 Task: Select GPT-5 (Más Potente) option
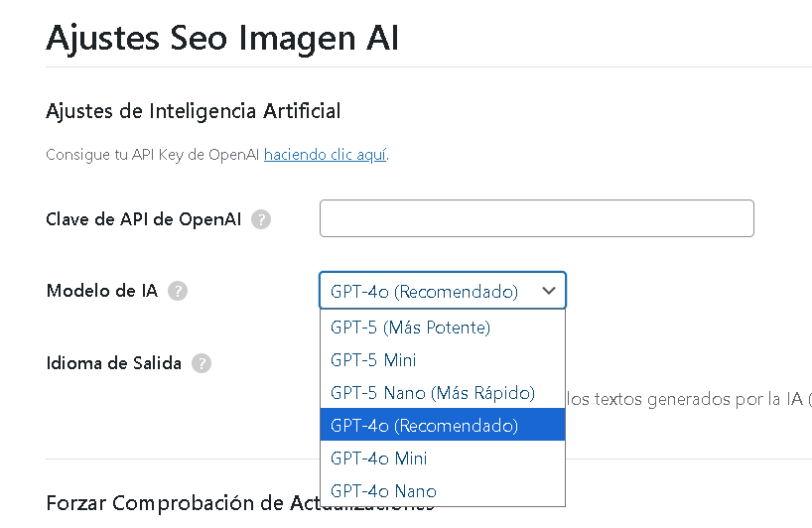coord(410,327)
